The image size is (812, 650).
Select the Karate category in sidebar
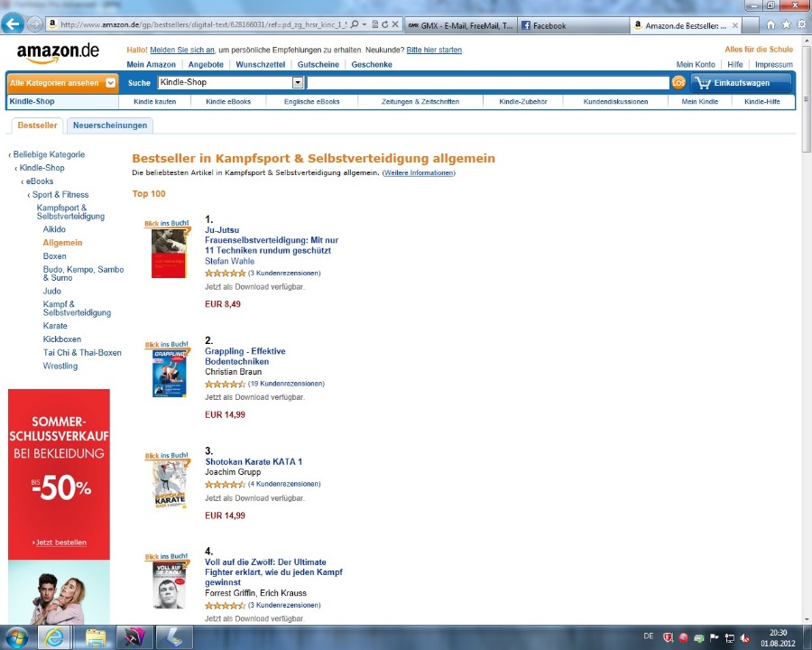point(55,326)
